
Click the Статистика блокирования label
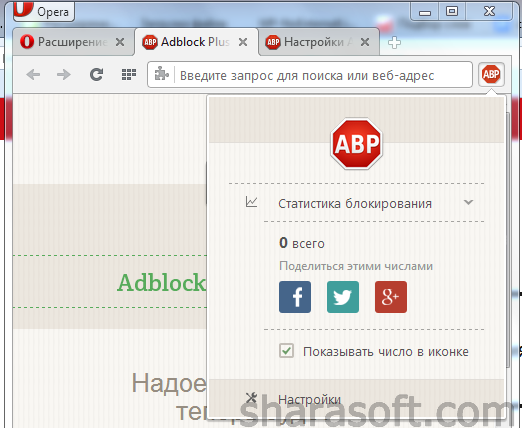(355, 203)
